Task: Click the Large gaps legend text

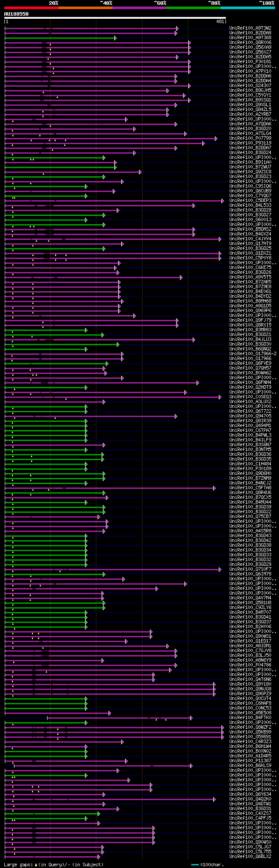Action: (54, 864)
